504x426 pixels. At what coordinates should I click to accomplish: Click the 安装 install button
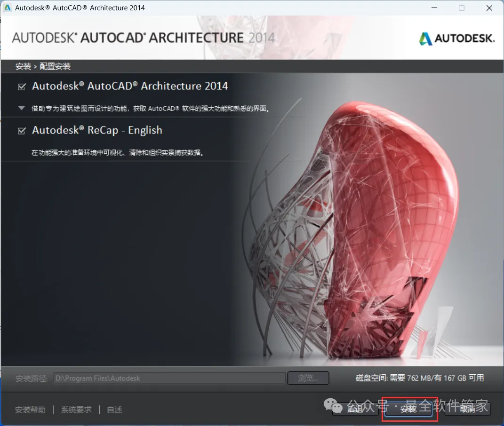(x=408, y=409)
